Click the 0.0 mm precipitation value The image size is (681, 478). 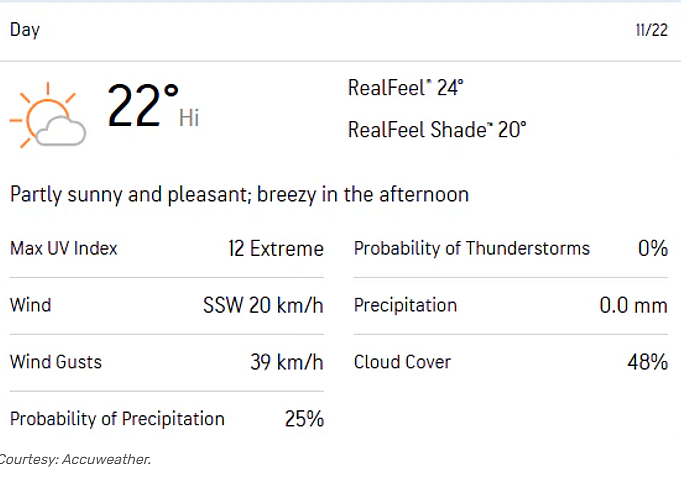point(634,305)
